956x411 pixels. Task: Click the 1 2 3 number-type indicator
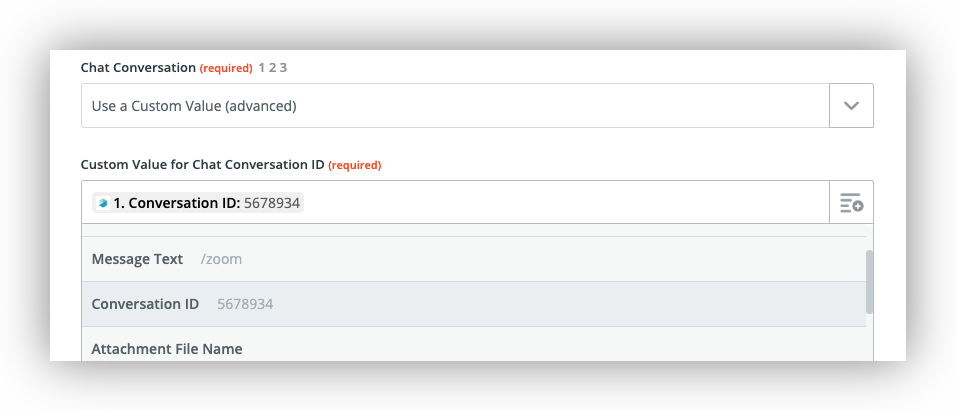point(272,68)
